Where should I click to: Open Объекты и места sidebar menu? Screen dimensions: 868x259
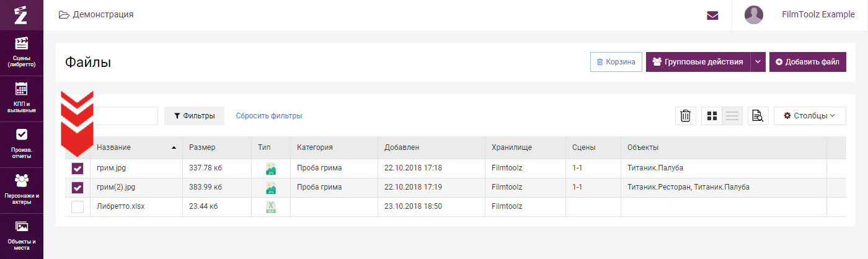pos(22,234)
